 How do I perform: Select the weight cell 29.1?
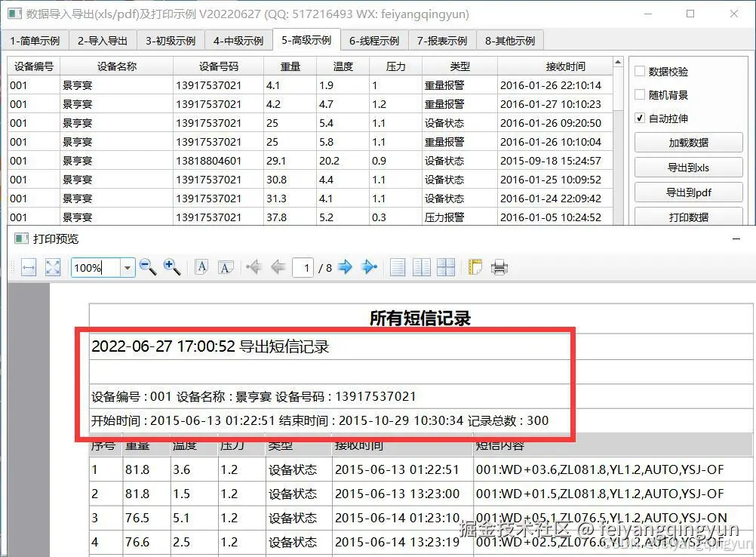pos(290,161)
